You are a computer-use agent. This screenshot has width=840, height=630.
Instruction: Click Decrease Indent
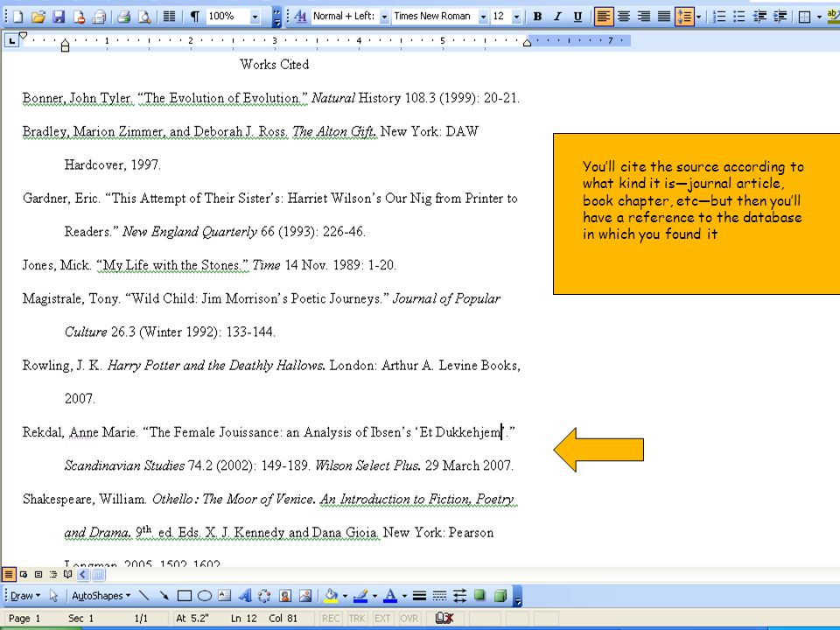pos(759,17)
